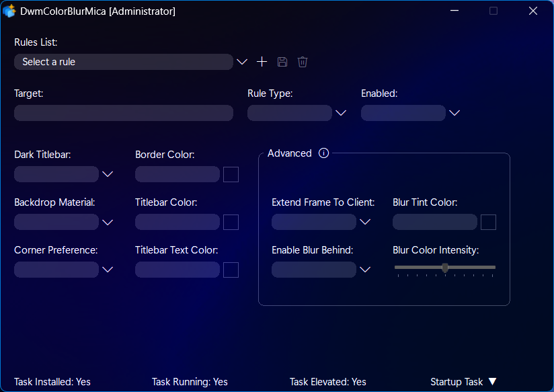Open the Titlebar Text Color swatch

tap(231, 270)
